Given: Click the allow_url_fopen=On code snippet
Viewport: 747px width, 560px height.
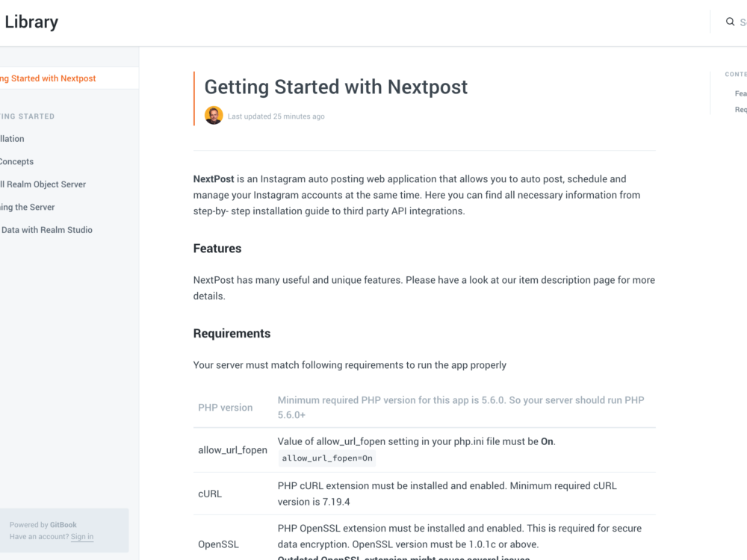Looking at the screenshot, I should pyautogui.click(x=327, y=458).
